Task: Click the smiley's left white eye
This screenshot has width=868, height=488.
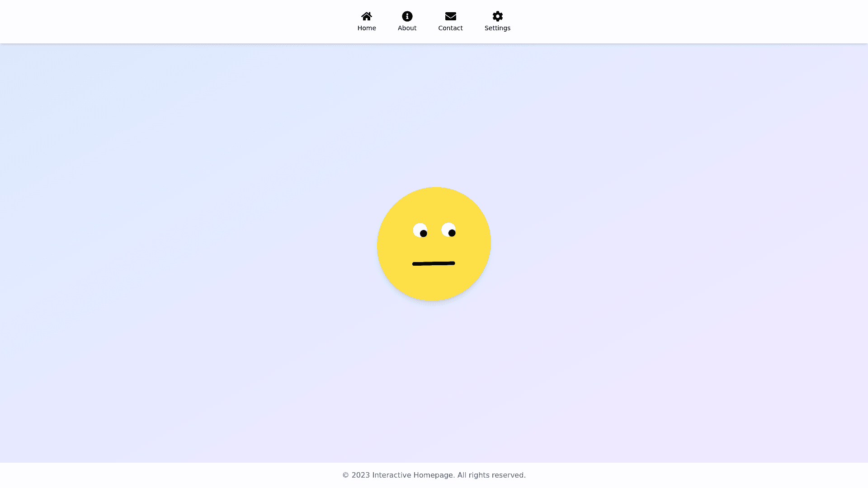Action: [418, 228]
